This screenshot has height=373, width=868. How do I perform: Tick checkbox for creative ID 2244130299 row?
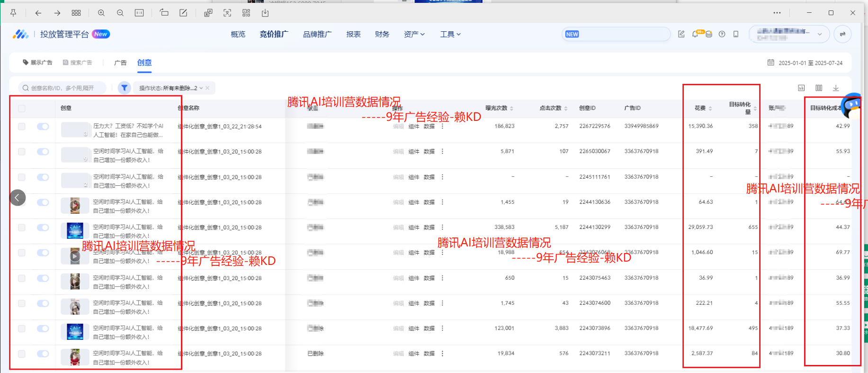coord(22,227)
